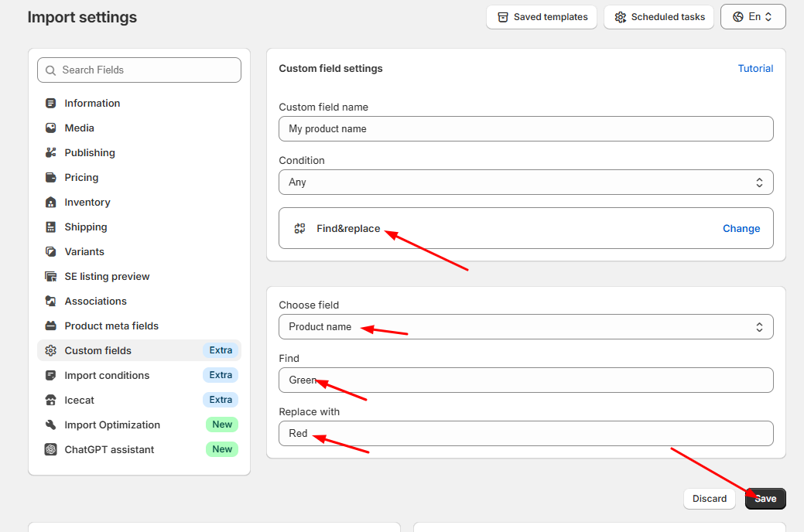
Task: Click the SE listing preview icon
Action: [51, 276]
